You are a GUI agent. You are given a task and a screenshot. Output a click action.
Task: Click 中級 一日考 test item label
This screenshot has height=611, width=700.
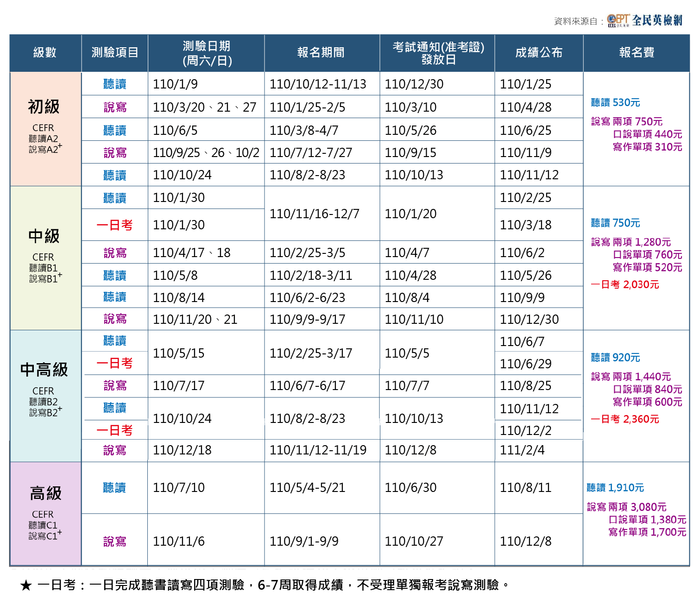tap(114, 225)
